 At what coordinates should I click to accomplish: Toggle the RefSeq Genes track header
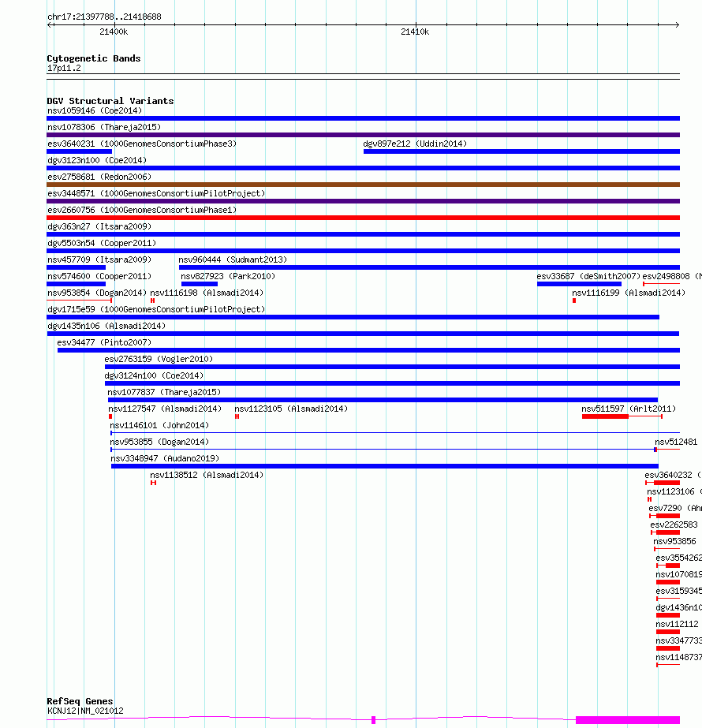click(80, 701)
